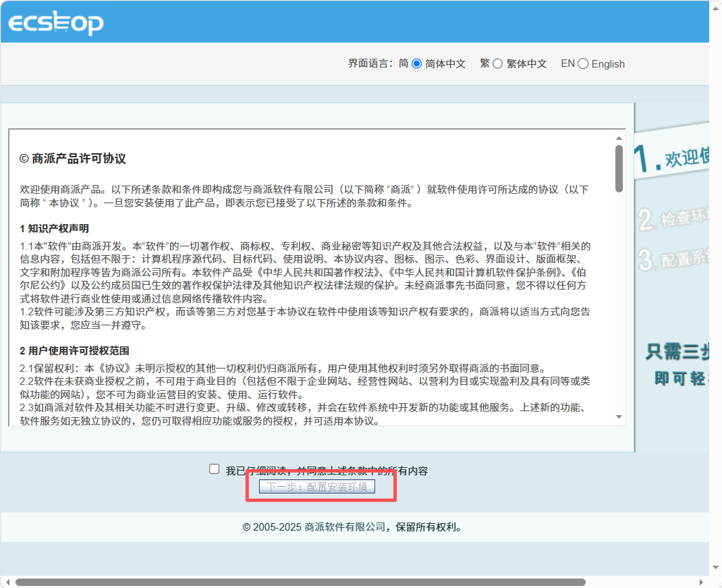Open the 商派软件有限公司 footer link
This screenshot has width=722, height=588.
coord(345,527)
